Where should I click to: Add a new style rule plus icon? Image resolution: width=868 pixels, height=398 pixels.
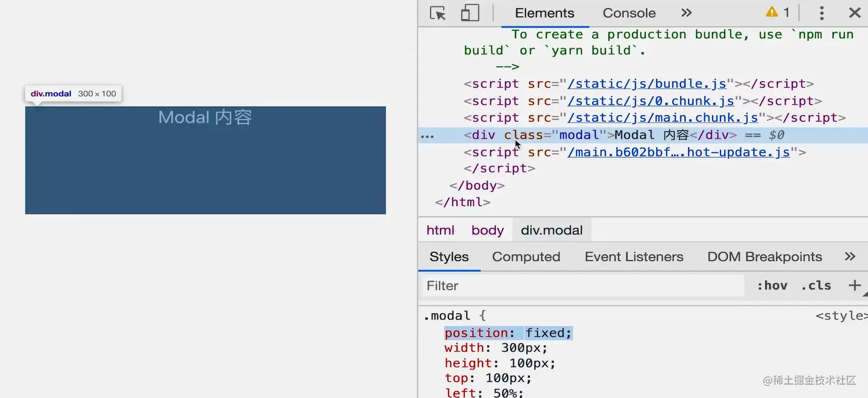(854, 285)
